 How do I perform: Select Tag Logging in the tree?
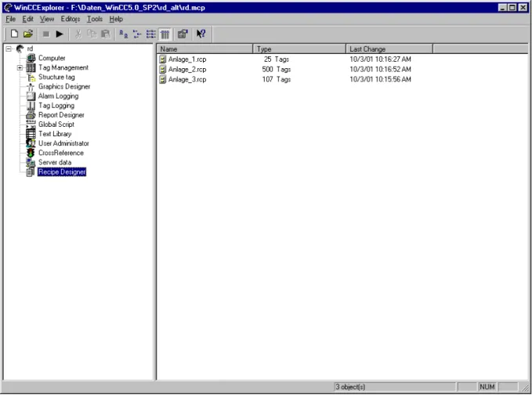(x=56, y=106)
